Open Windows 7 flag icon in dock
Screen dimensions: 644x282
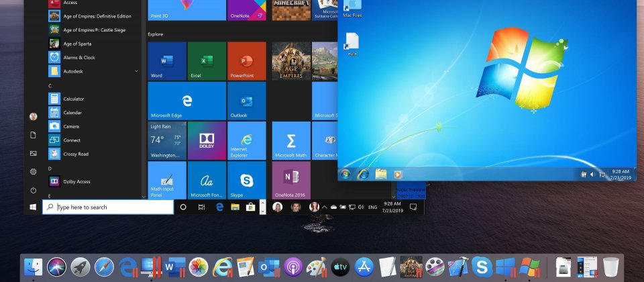[529, 267]
